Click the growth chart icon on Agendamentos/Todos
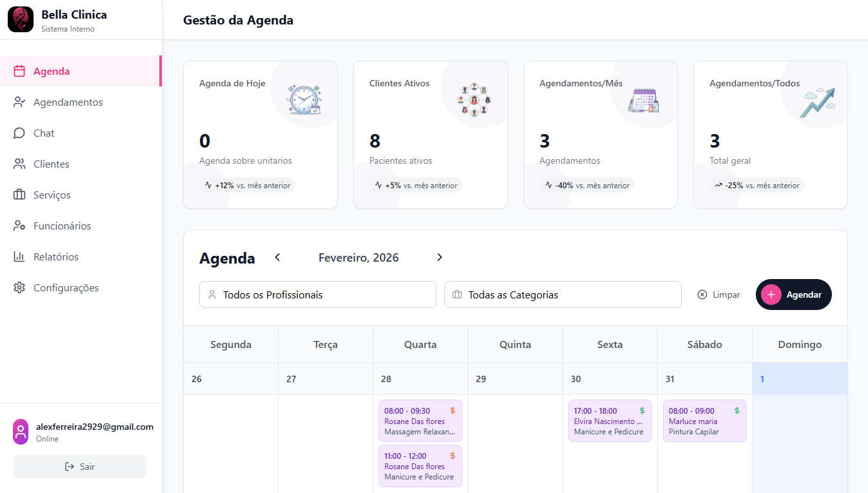868x493 pixels. (x=817, y=101)
